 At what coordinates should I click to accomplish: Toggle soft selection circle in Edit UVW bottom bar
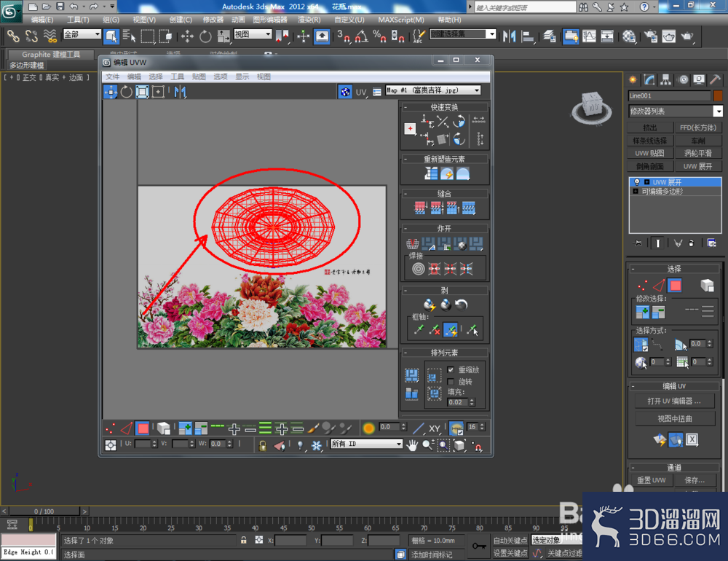click(x=368, y=428)
